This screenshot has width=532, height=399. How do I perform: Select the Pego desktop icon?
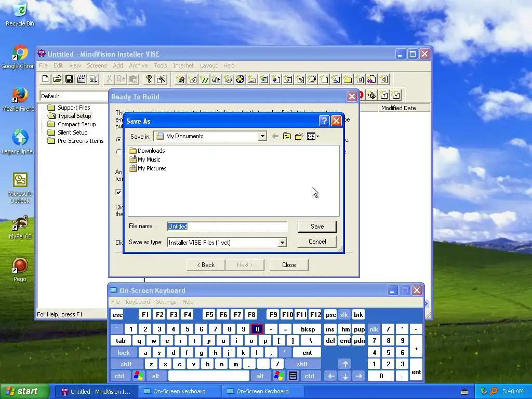click(20, 270)
